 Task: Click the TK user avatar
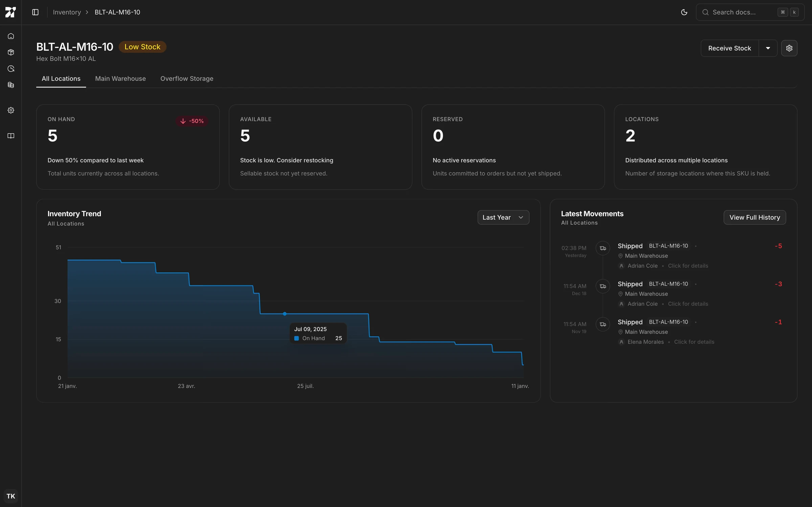(x=11, y=496)
